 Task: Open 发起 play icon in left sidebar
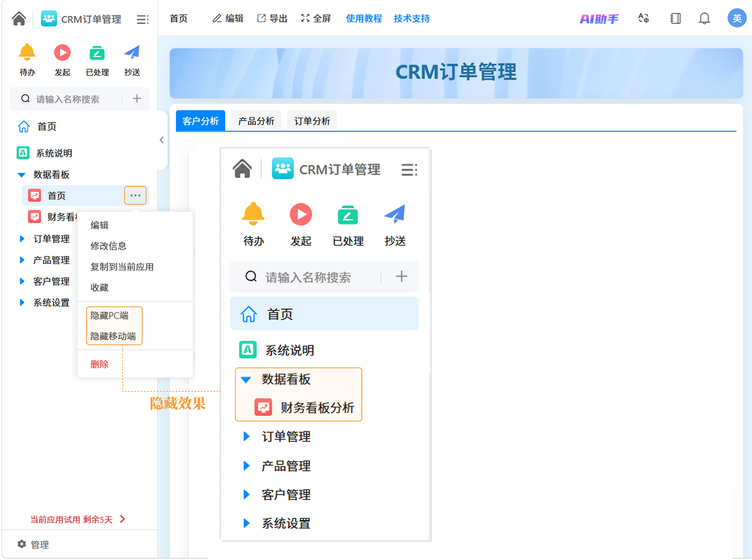pyautogui.click(x=62, y=53)
